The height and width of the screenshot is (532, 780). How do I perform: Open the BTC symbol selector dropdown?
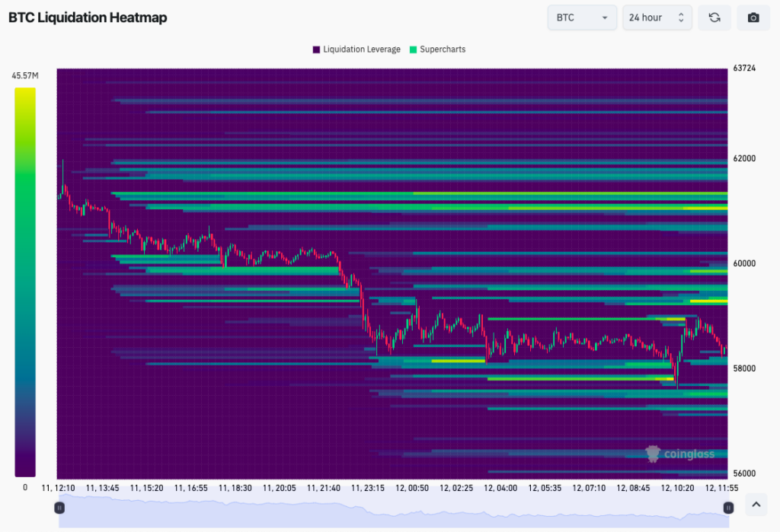point(582,17)
